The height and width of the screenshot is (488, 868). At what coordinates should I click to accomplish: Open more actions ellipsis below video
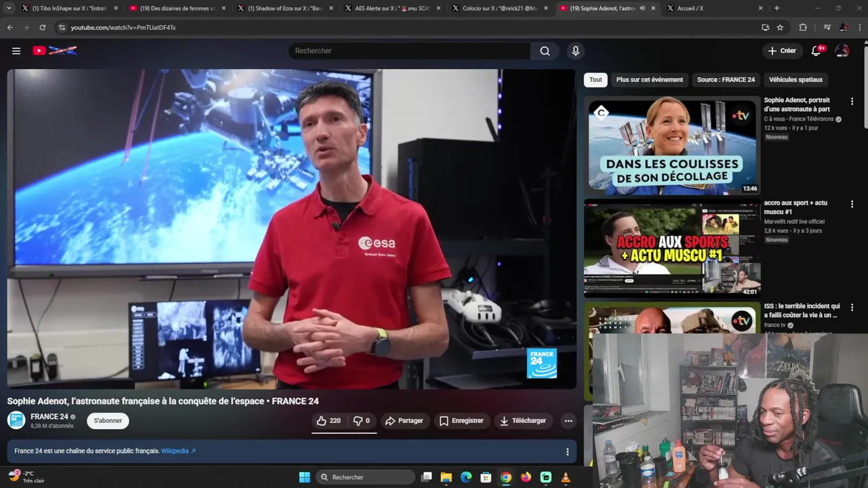568,421
